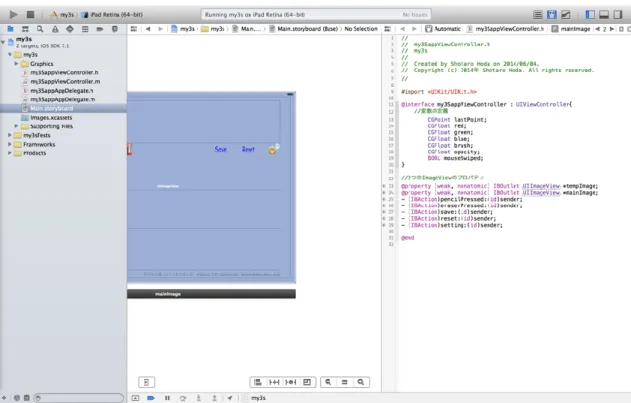The image size is (631, 403).
Task: Expand the Products group
Action: (10, 153)
